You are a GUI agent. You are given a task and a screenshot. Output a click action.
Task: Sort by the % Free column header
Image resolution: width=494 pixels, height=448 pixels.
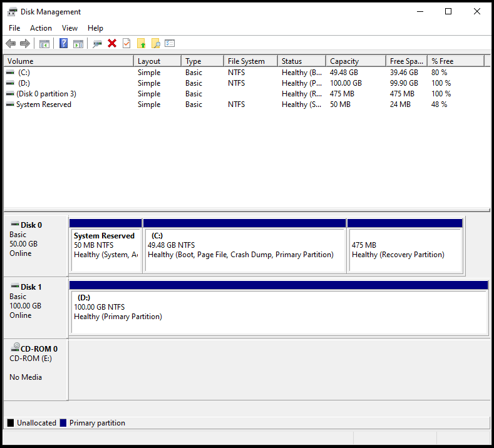tap(456, 61)
